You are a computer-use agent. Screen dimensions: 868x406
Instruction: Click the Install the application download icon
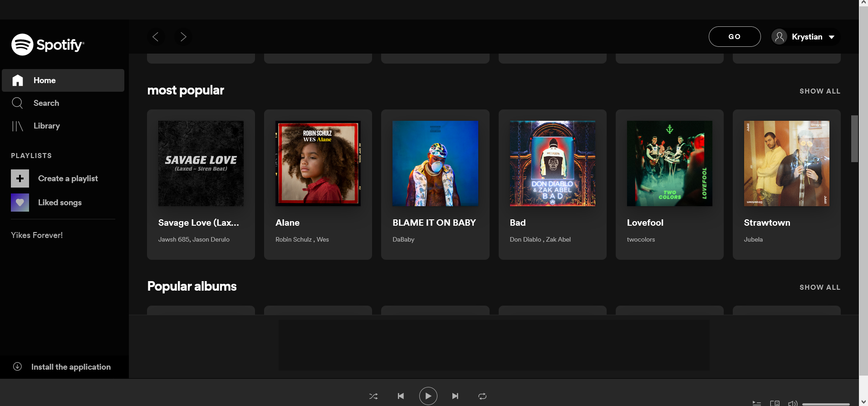click(x=17, y=366)
